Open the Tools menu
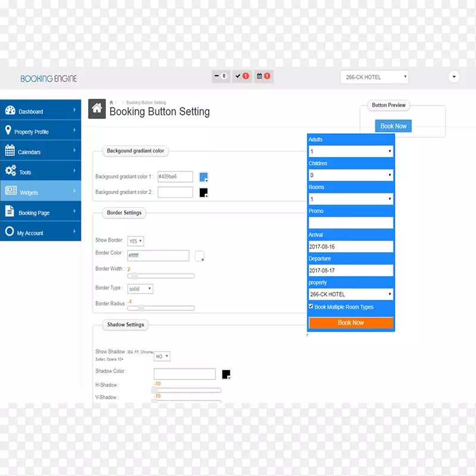 coord(40,171)
